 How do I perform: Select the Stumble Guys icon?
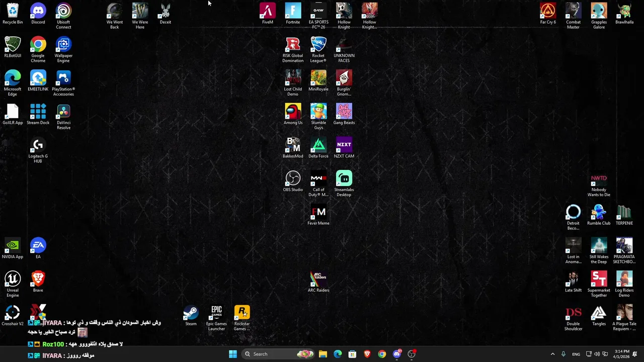(318, 117)
